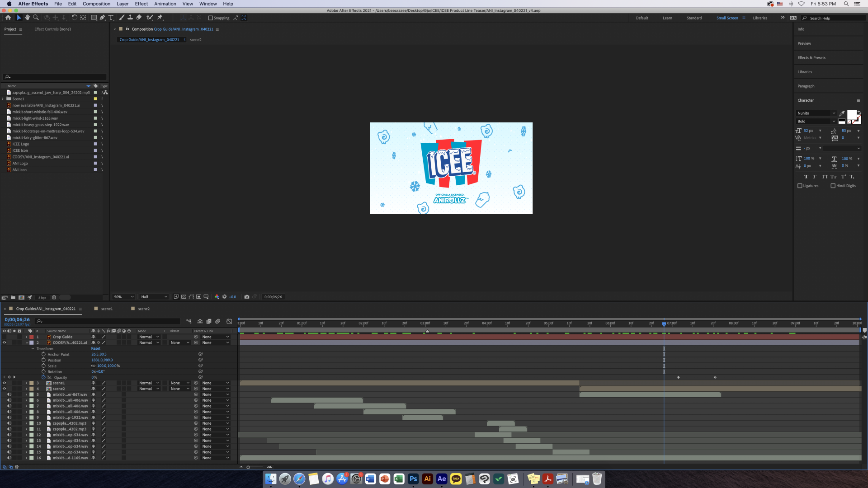The width and height of the screenshot is (868, 488).
Task: Select the Eraser tool
Action: pyautogui.click(x=139, y=18)
